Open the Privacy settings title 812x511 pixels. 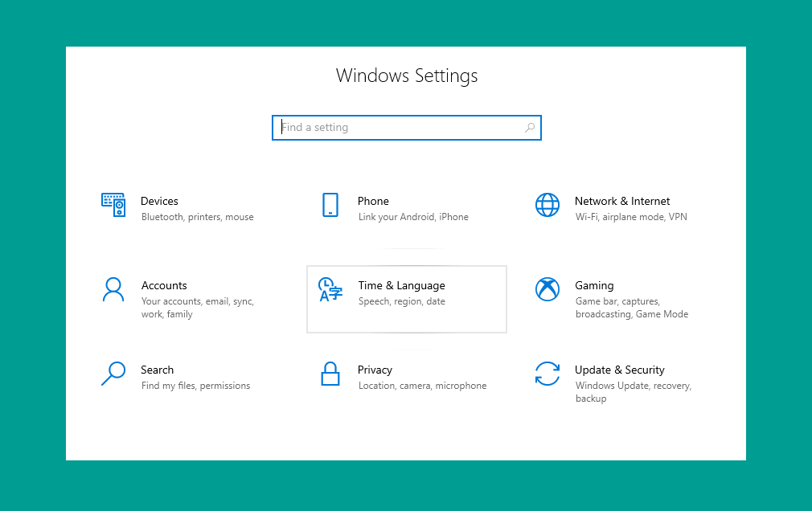coord(375,370)
